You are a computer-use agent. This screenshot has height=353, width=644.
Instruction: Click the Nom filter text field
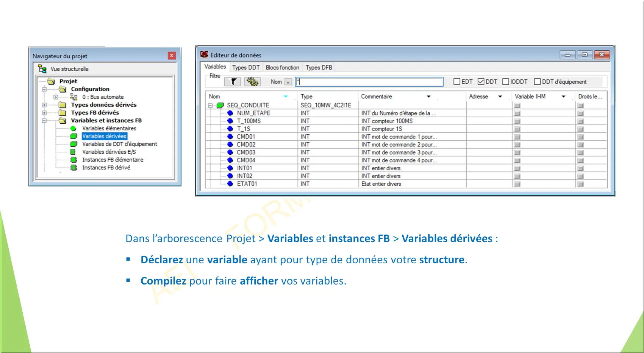[x=369, y=82]
